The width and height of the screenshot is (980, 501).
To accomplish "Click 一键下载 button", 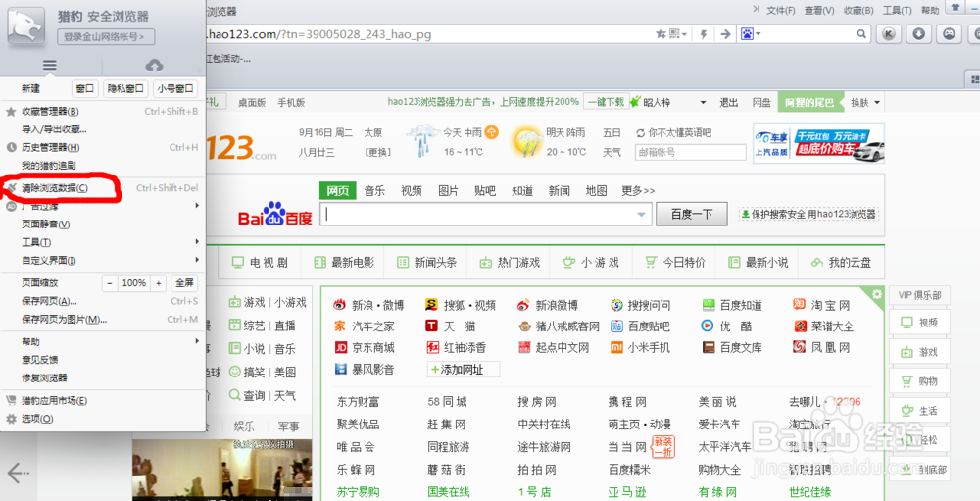I will [606, 102].
